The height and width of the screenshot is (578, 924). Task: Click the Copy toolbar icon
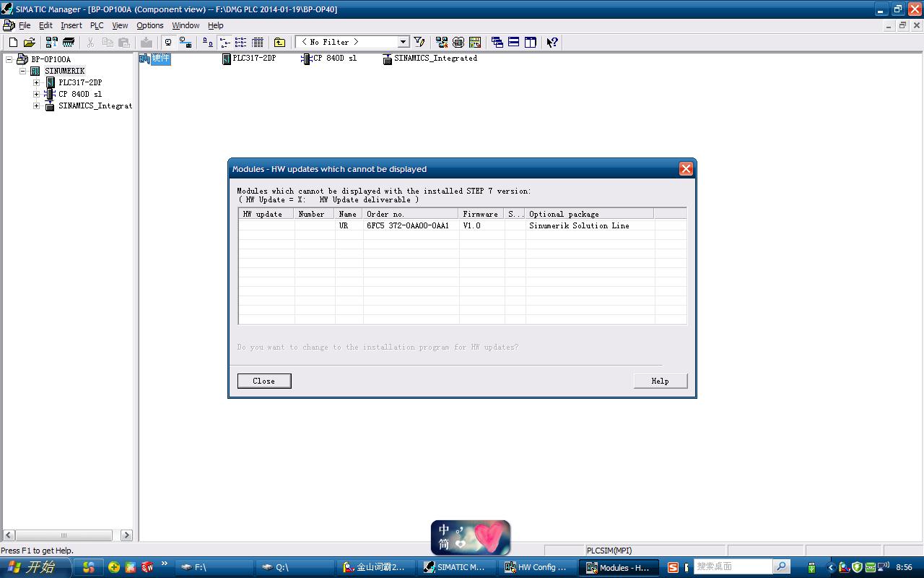pos(108,42)
